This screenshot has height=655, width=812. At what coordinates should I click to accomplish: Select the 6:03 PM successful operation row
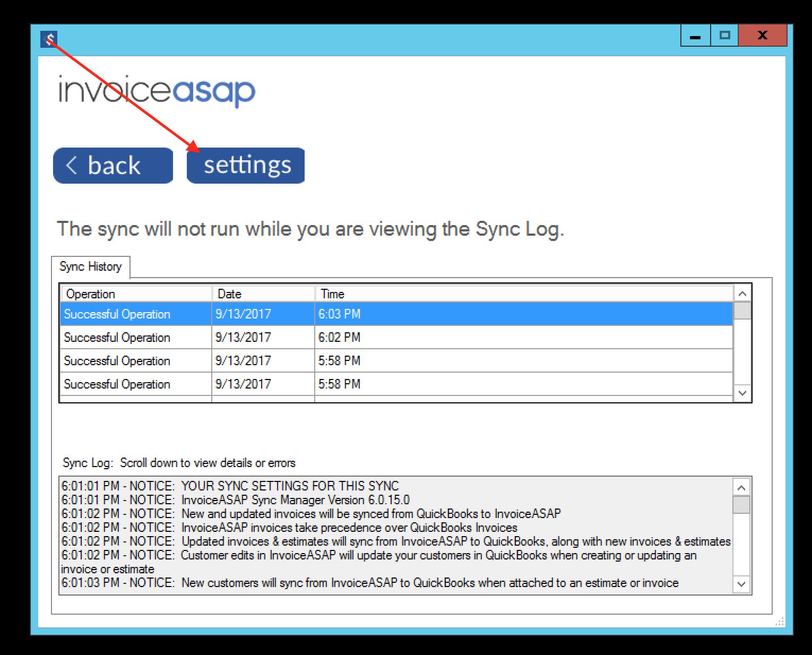click(395, 314)
